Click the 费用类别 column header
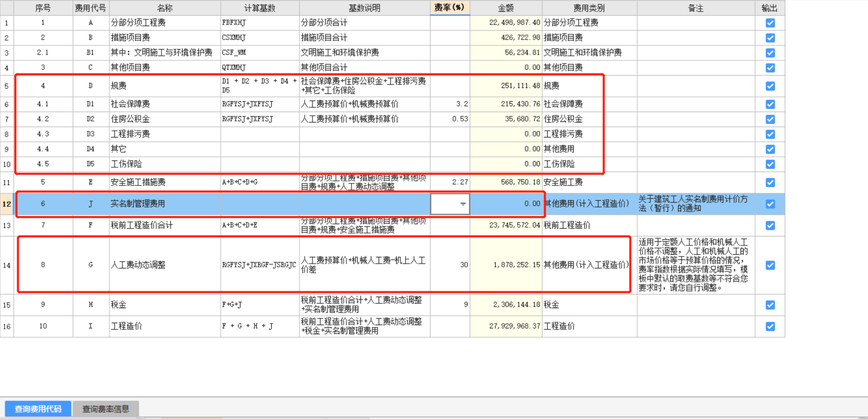Screen dimensions: 868x419 [x=589, y=8]
